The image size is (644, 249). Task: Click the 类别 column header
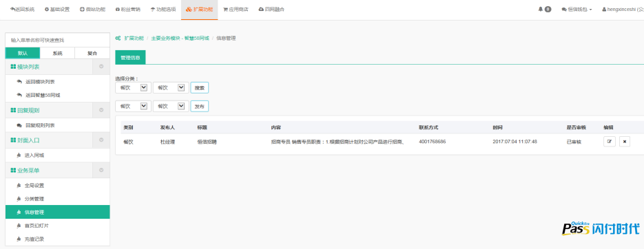(x=128, y=127)
